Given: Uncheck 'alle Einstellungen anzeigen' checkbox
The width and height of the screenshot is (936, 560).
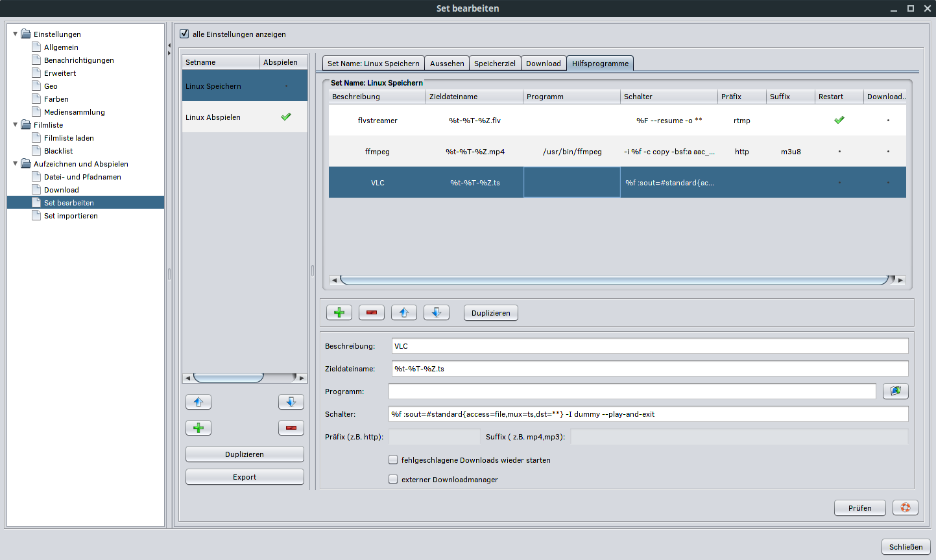Looking at the screenshot, I should [x=184, y=34].
